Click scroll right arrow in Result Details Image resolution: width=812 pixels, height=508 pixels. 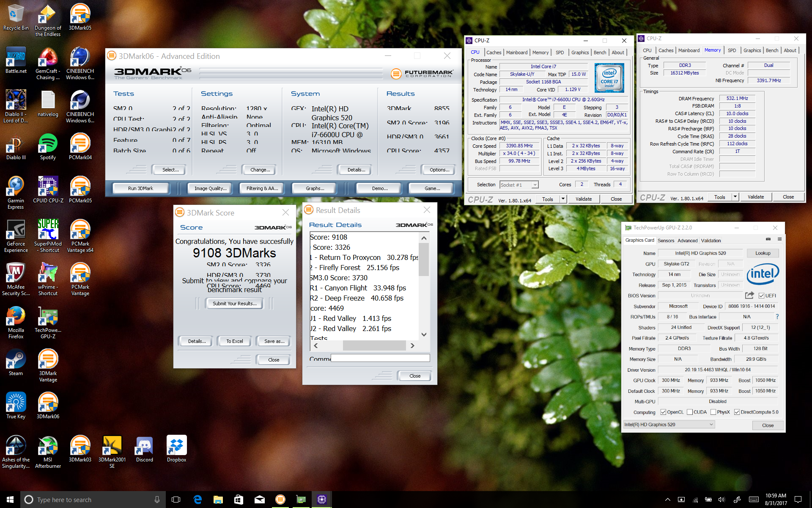[x=412, y=346]
